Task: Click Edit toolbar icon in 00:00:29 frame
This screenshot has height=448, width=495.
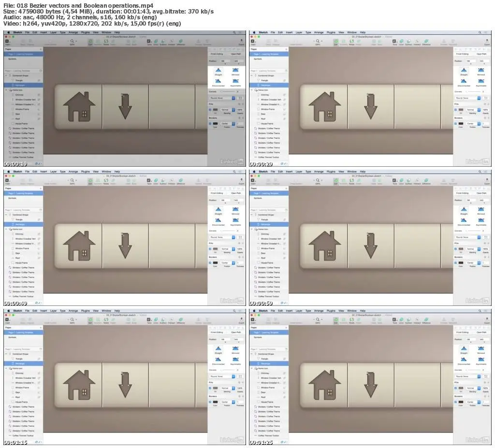Action: coord(336,42)
